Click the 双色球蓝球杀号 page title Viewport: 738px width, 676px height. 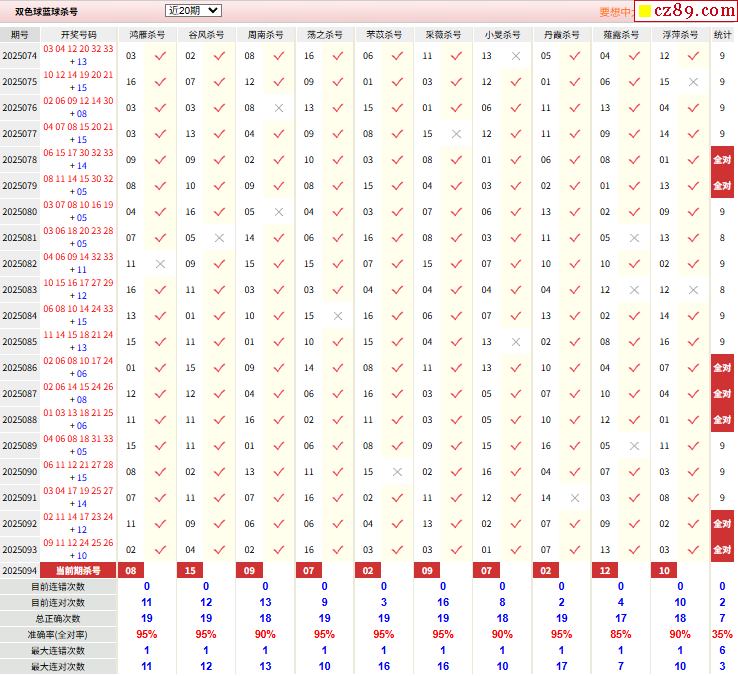46,12
